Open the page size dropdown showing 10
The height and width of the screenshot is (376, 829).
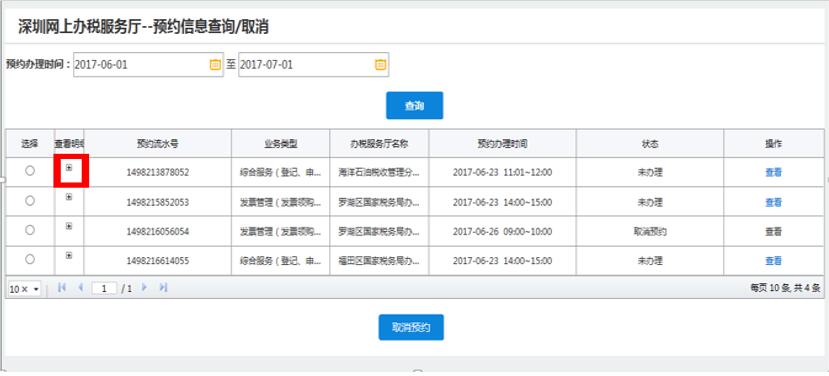point(24,289)
